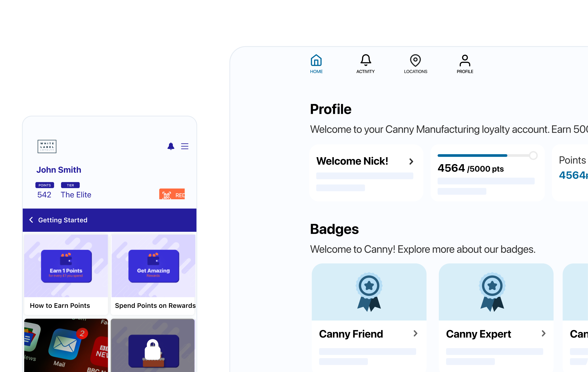The width and height of the screenshot is (588, 372).
Task: Tap the White Label Loyalty logo
Action: (47, 146)
